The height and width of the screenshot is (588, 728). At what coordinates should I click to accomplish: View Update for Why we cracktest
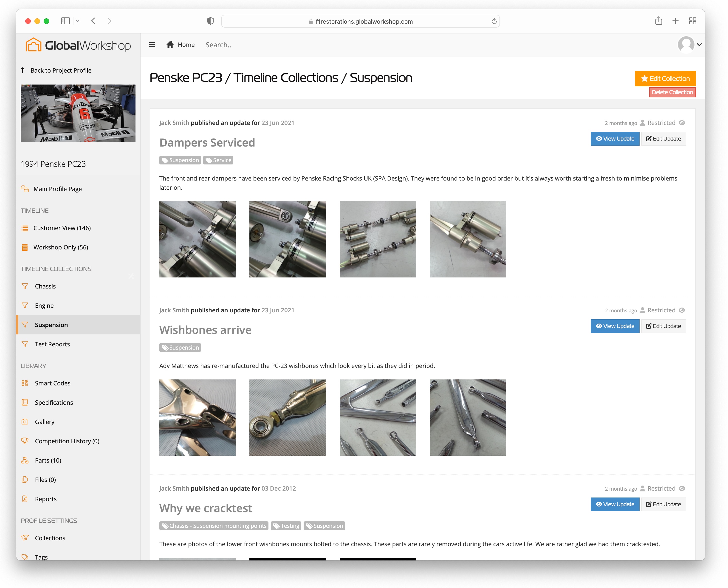[615, 504]
